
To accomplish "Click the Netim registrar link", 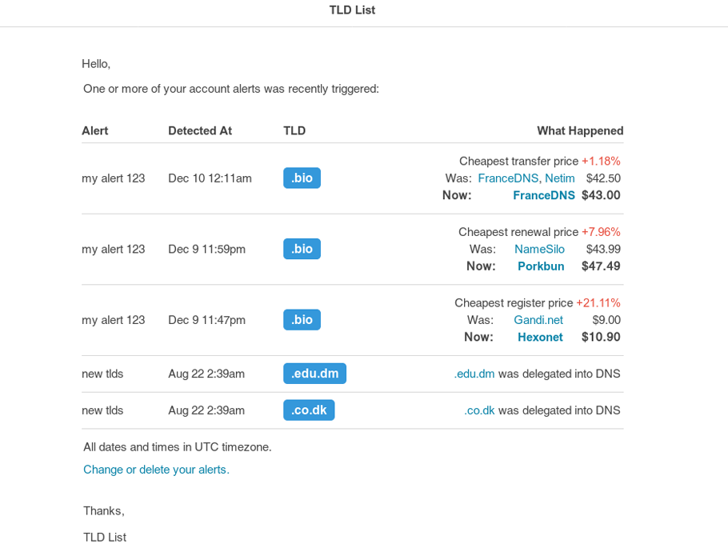I will 559,178.
